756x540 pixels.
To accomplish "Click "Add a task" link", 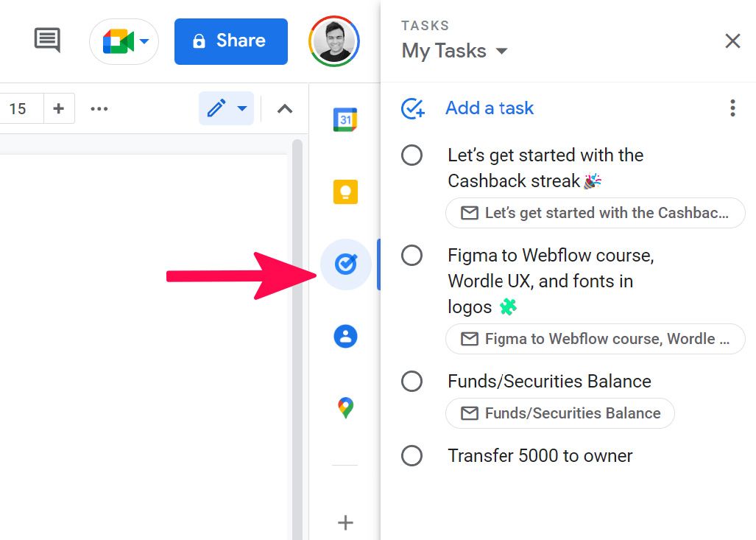I will 489,108.
